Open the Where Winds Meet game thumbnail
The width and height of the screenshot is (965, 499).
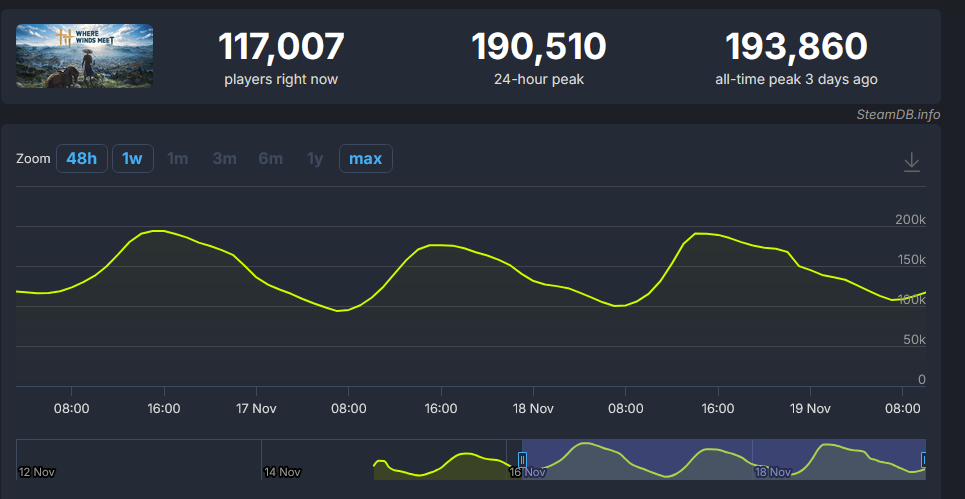pyautogui.click(x=84, y=56)
